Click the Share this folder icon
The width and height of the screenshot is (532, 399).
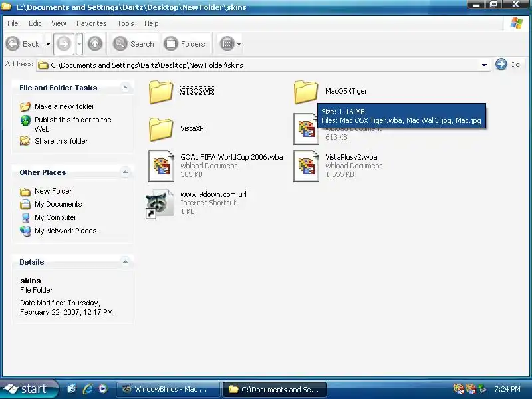pyautogui.click(x=25, y=141)
